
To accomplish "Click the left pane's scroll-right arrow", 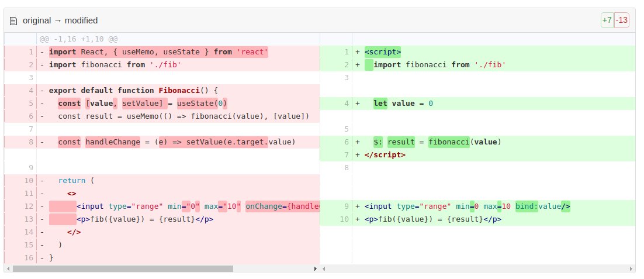I will point(316,268).
